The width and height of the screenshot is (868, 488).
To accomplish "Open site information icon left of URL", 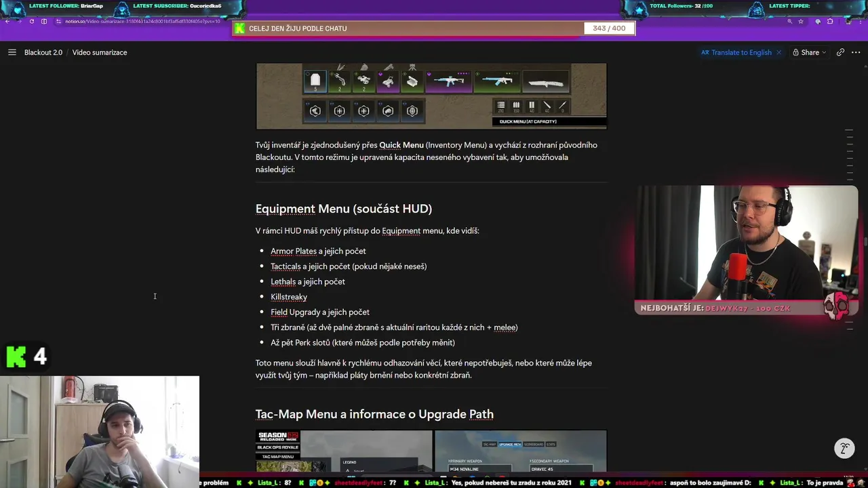I will click(x=58, y=22).
